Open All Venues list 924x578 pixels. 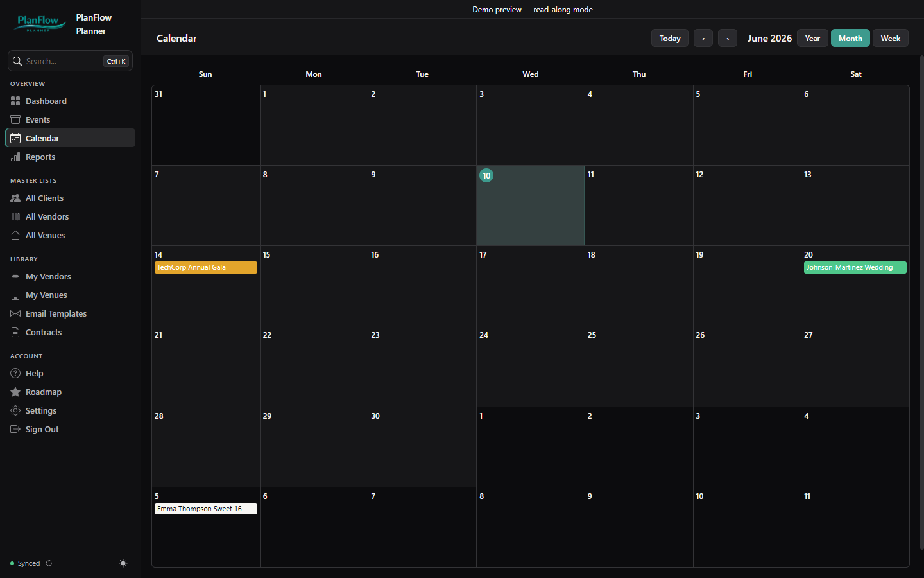(71, 235)
